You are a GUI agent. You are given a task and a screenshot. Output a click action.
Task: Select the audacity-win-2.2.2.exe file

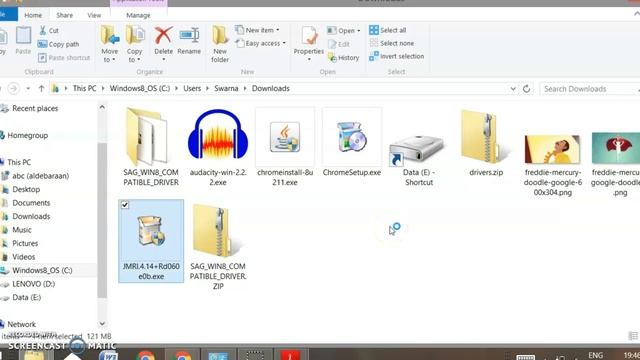pyautogui.click(x=218, y=147)
